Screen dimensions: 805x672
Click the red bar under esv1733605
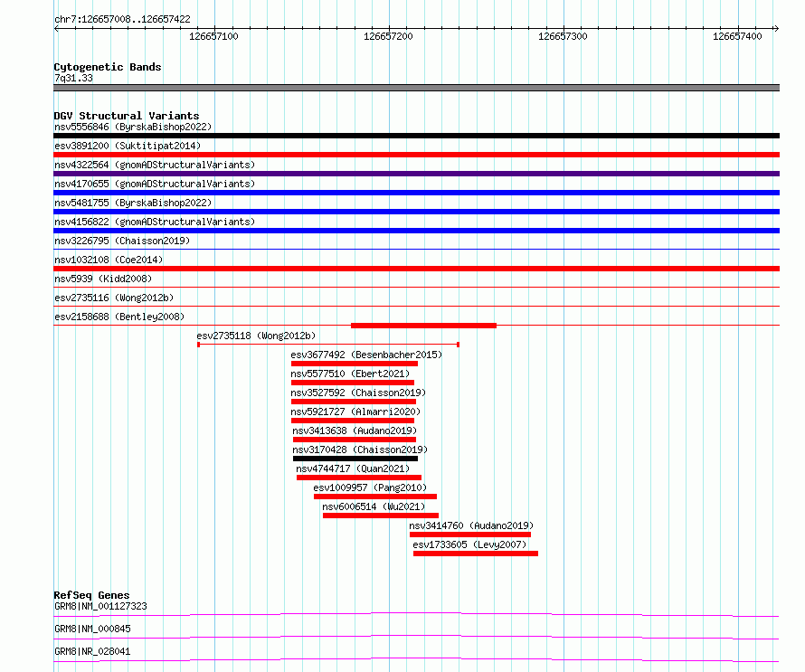(476, 554)
